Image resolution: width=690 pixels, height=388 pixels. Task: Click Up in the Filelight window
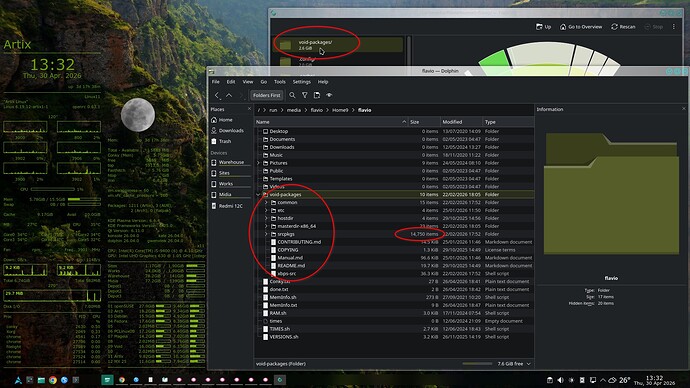543,27
